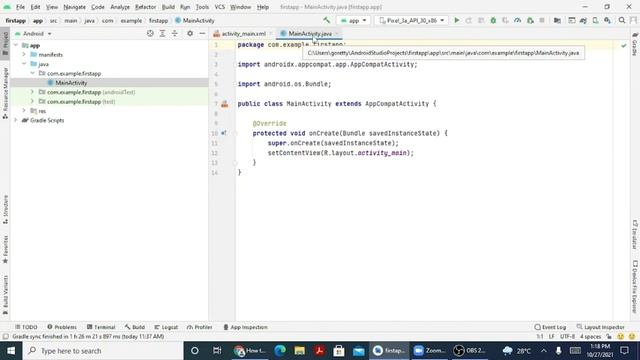Click the Search Everywhere magnifier icon
The height and width of the screenshot is (360, 640).
pyautogui.click(x=622, y=20)
